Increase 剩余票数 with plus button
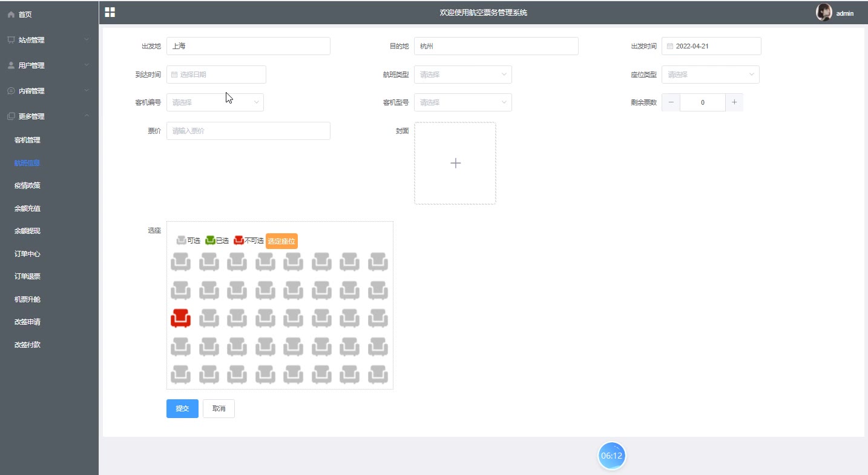The width and height of the screenshot is (868, 475). point(734,102)
